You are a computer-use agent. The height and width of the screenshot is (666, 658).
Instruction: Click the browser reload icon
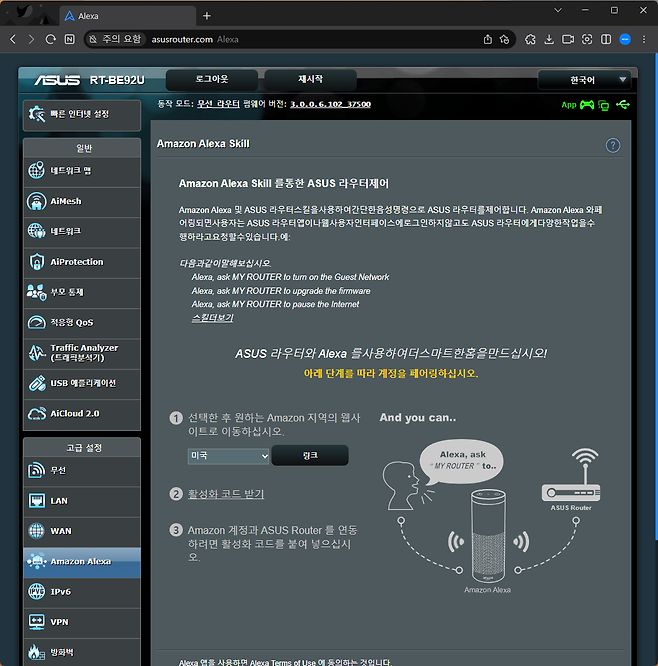click(51, 39)
